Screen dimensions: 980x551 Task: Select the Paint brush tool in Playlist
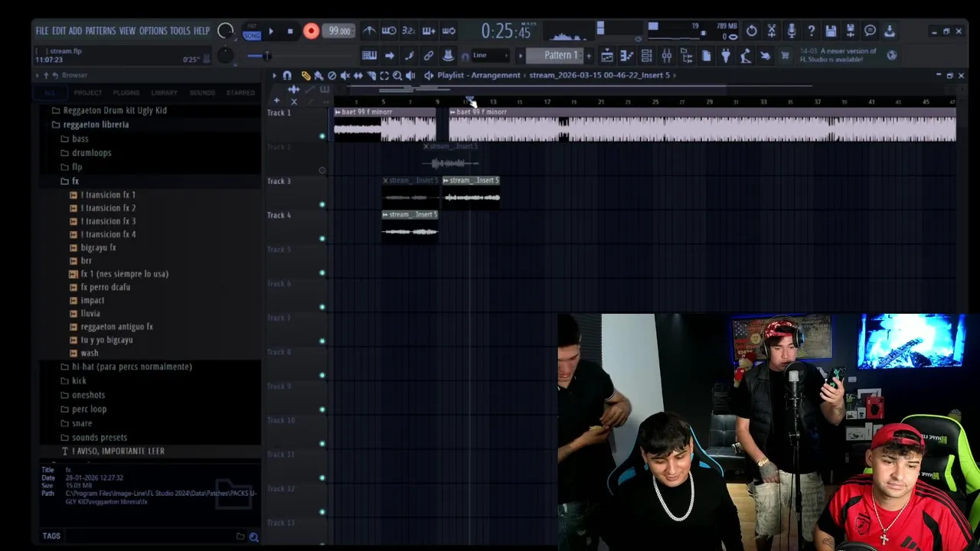[x=318, y=76]
